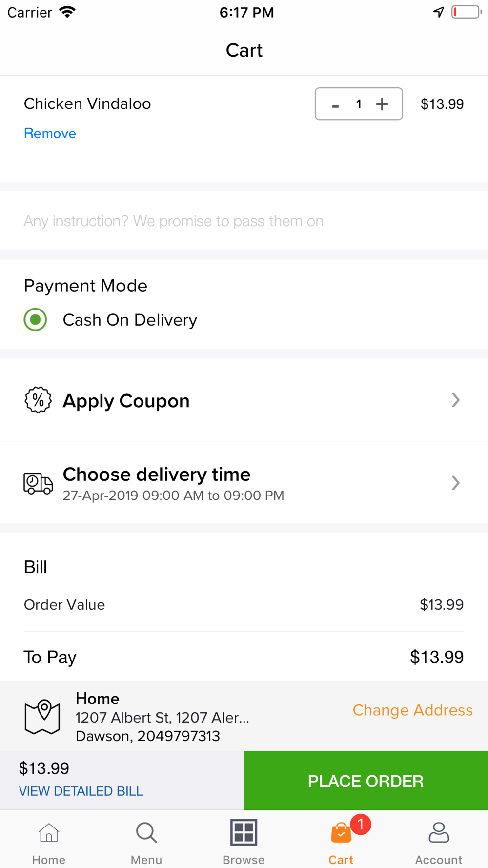This screenshot has width=488, height=868.
Task: Select Cash On Delivery radio button
Action: (x=35, y=320)
